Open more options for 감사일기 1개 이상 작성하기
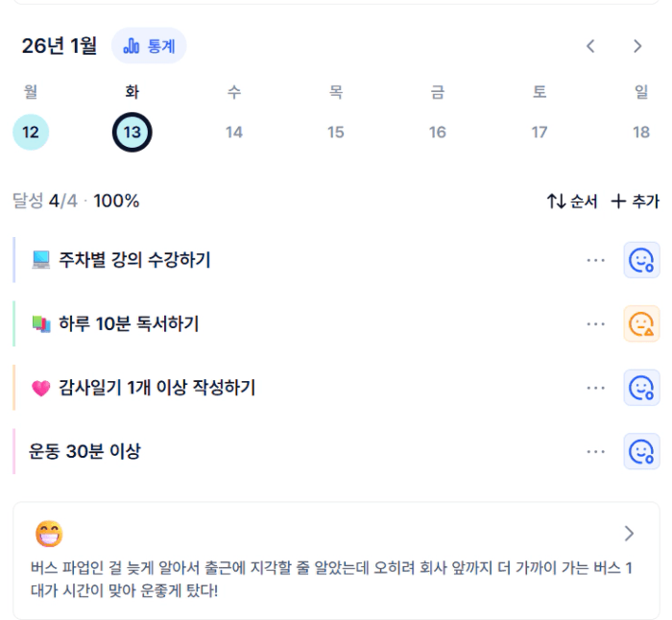The width and height of the screenshot is (672, 620). (596, 388)
